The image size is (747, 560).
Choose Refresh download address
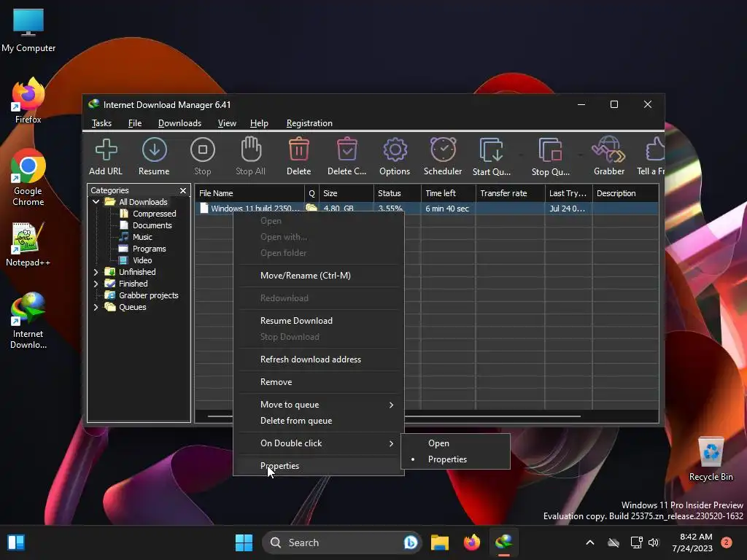click(318, 359)
